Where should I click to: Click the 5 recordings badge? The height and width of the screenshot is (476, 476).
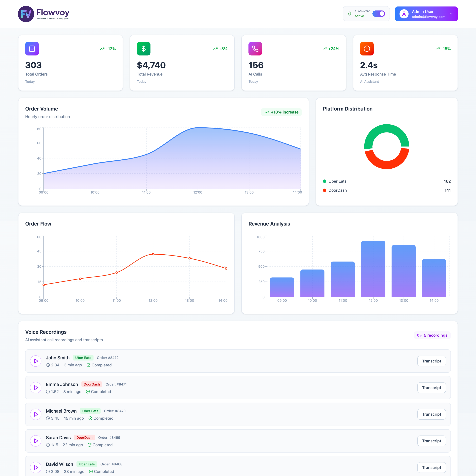point(432,335)
